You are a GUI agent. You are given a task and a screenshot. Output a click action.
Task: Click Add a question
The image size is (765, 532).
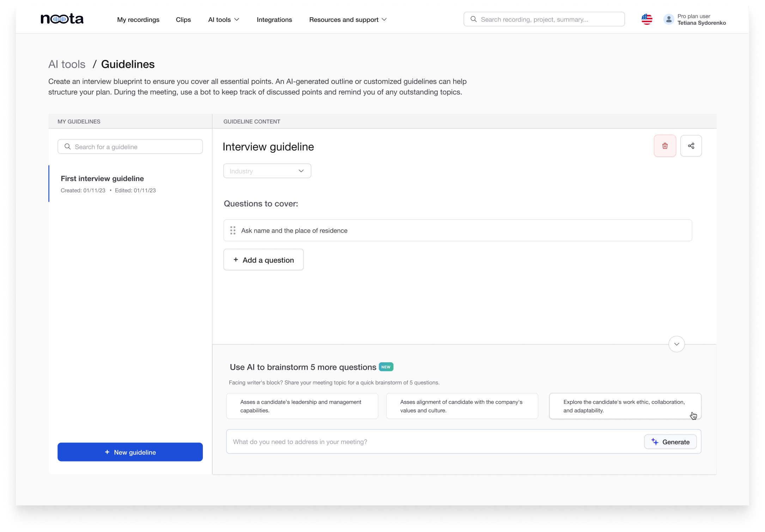click(263, 260)
